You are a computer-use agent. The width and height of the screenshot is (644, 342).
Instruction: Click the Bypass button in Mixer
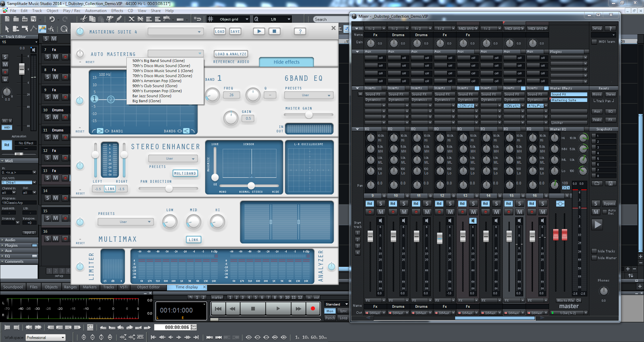(x=609, y=204)
